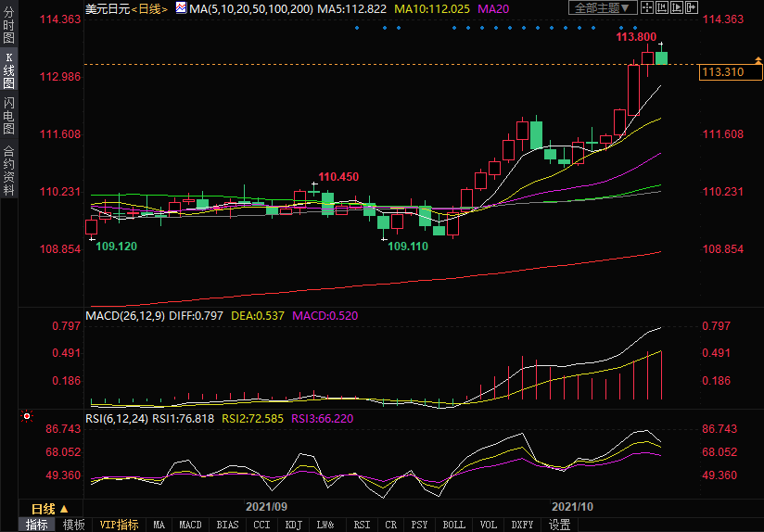The height and width of the screenshot is (532, 764).
Task: Click the red gear icon beside RSI panel
Action: tap(27, 416)
